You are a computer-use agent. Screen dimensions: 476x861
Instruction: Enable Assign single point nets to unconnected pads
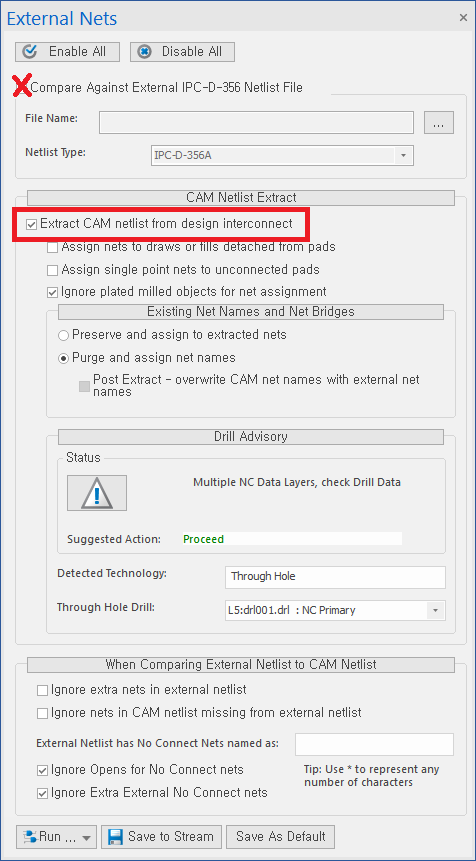point(52,270)
